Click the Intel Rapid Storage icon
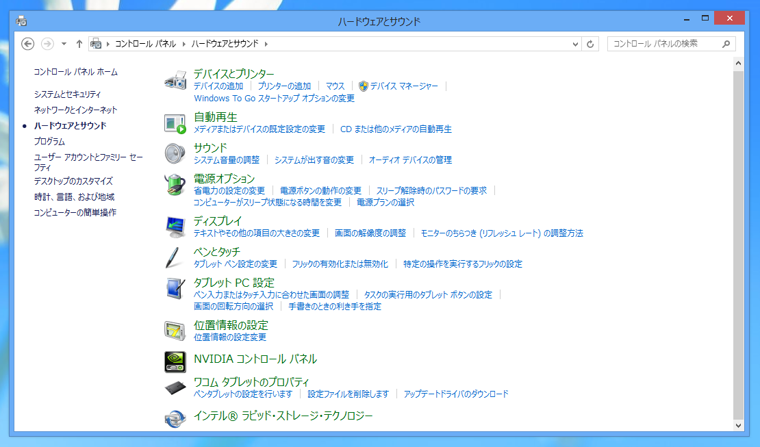This screenshot has width=760, height=447. click(175, 418)
